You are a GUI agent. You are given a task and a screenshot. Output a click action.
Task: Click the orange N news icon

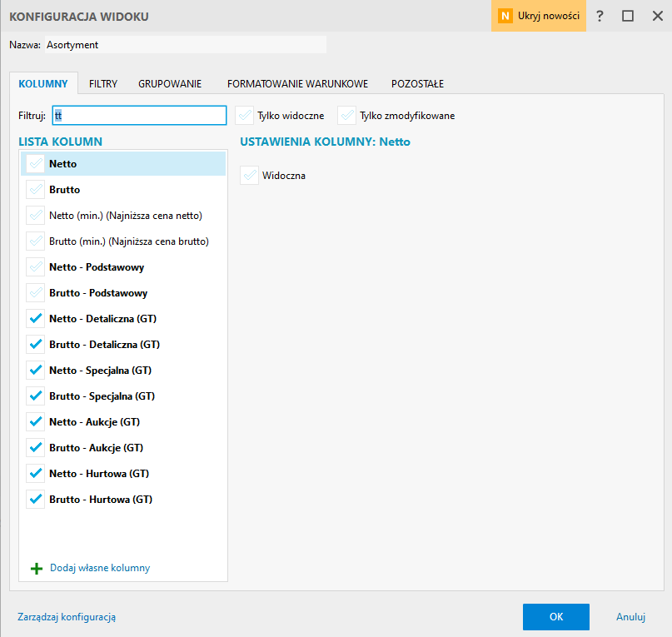tap(505, 16)
